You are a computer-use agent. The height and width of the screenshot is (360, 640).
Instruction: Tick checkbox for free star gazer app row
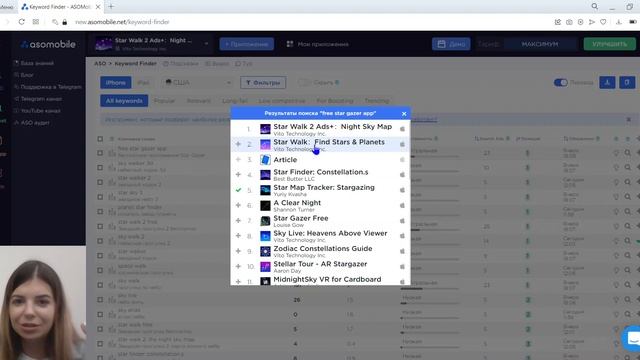[100, 153]
